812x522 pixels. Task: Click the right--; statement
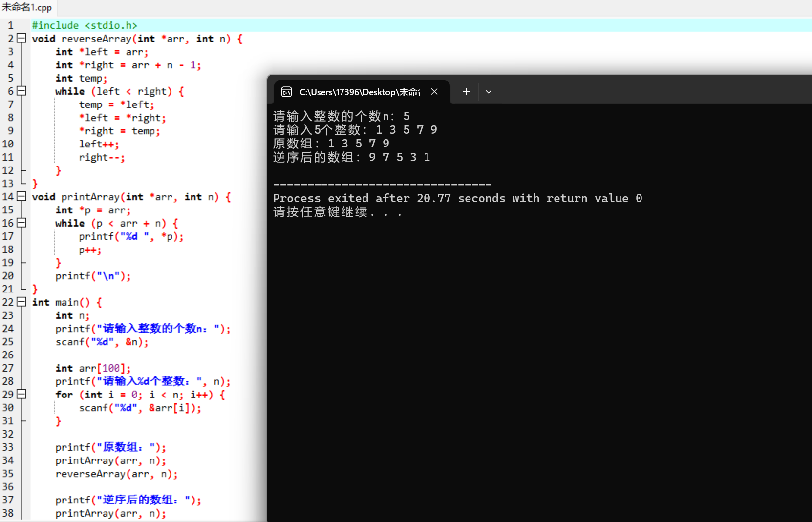click(102, 157)
